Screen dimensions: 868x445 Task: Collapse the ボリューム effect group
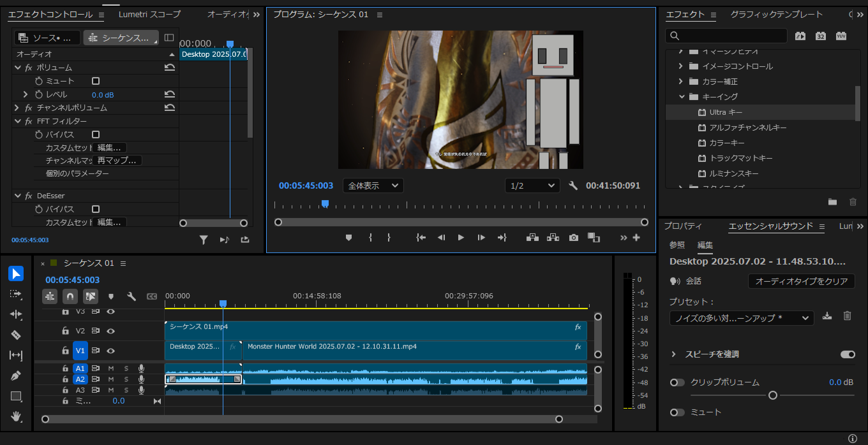(17, 68)
